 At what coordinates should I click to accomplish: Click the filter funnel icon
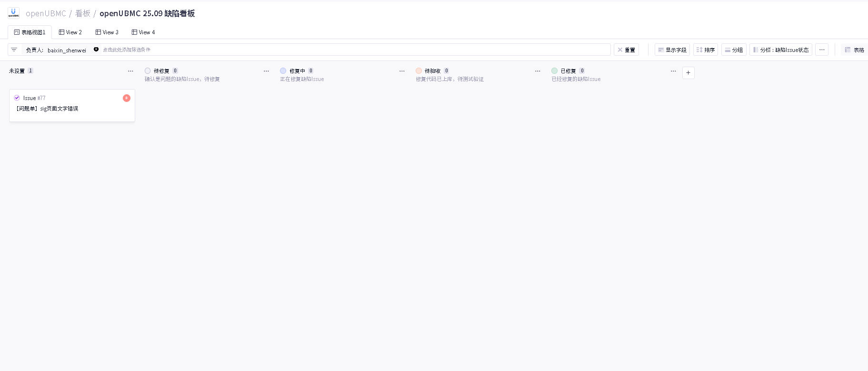14,50
